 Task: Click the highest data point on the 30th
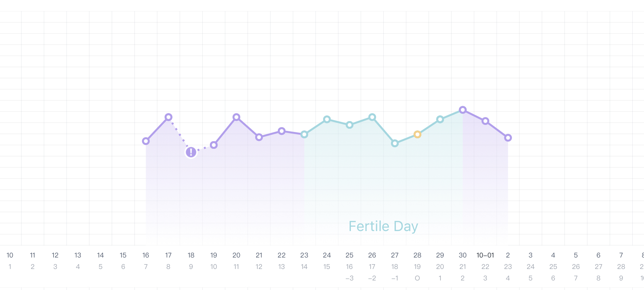(463, 110)
